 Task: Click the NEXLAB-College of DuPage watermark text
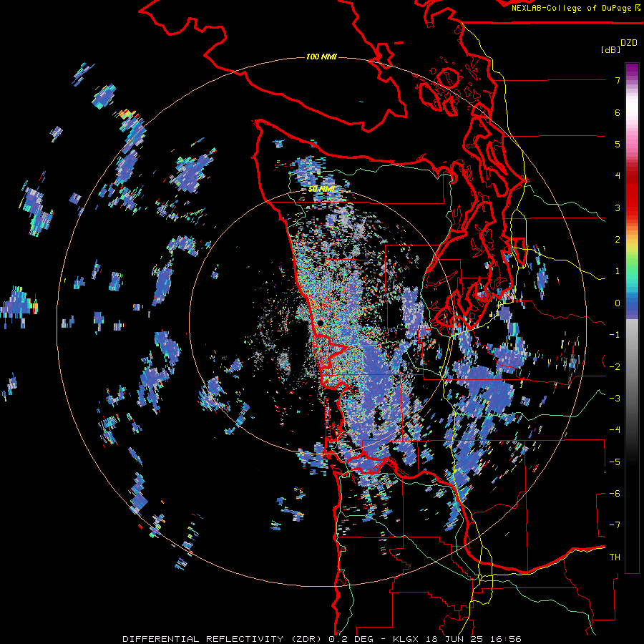[x=572, y=8]
